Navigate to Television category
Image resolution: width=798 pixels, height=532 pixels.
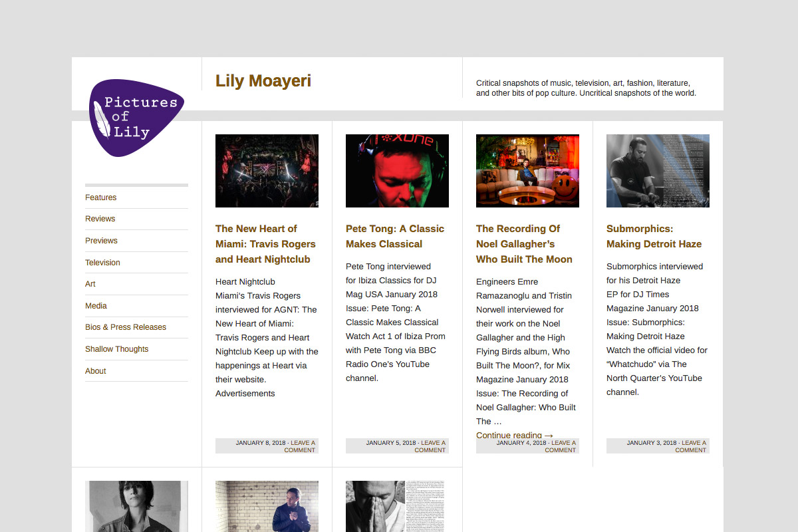102,263
